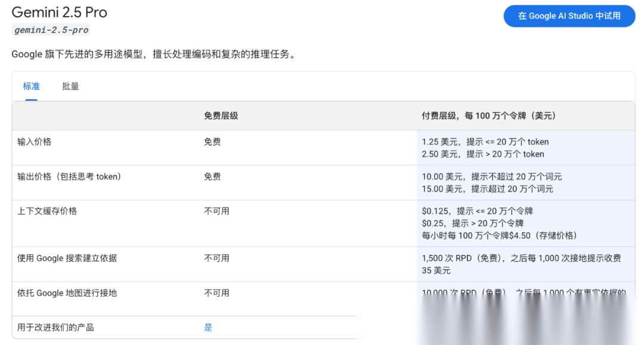Click 免费 in the 输入价格 row
The width and height of the screenshot is (644, 345).
click(x=212, y=142)
